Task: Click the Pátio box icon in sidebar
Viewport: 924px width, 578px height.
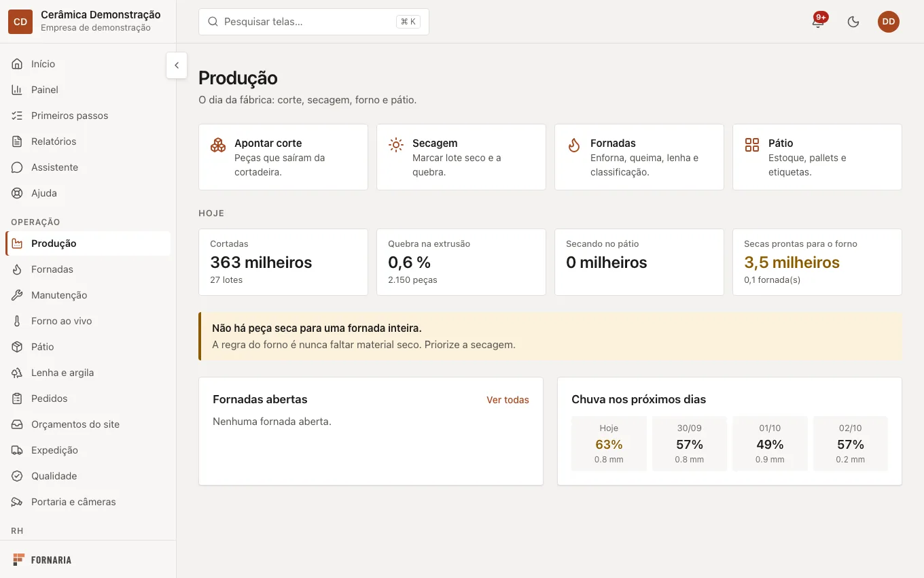Action: pyautogui.click(x=18, y=347)
